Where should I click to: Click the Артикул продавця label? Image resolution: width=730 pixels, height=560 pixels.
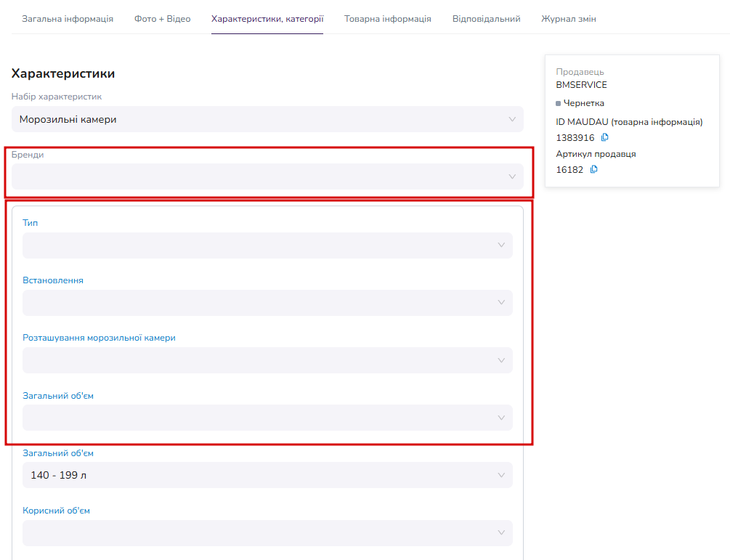click(x=596, y=154)
